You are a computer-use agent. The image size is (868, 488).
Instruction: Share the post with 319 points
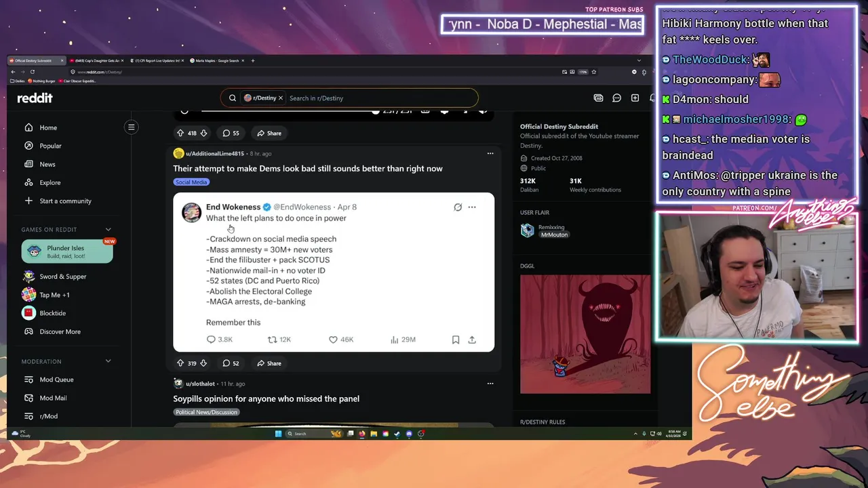click(269, 364)
